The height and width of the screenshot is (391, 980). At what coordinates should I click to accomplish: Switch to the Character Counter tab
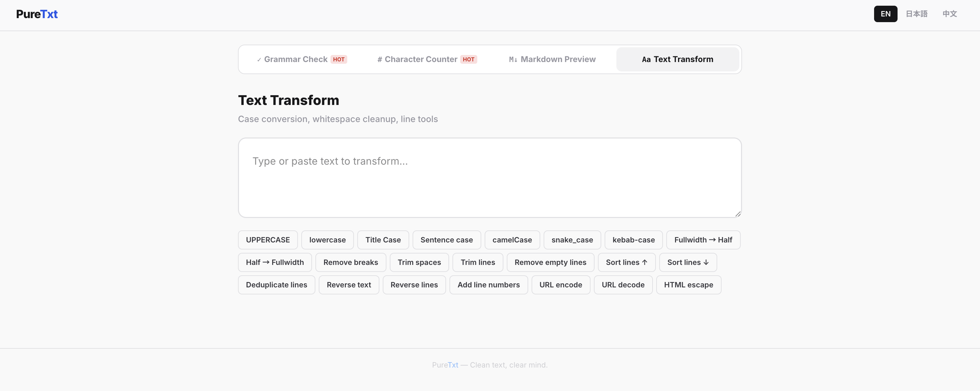(427, 59)
